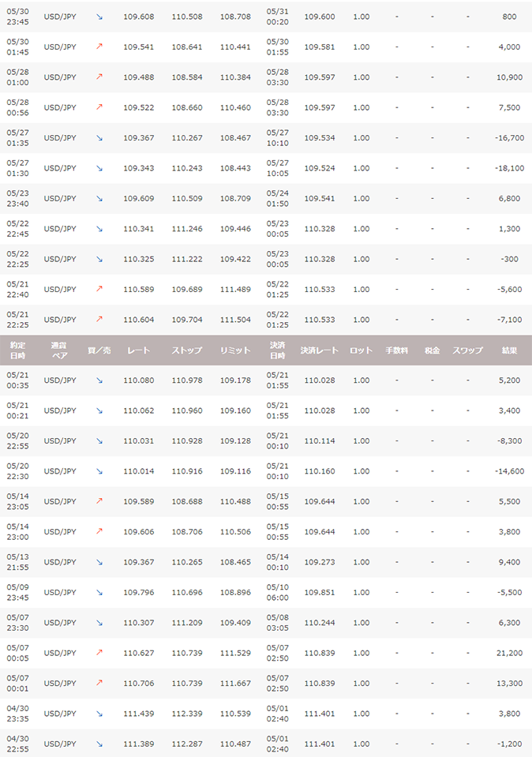532x757 pixels.
Task: Click the 111.439 rate cell
Action: pyautogui.click(x=139, y=714)
